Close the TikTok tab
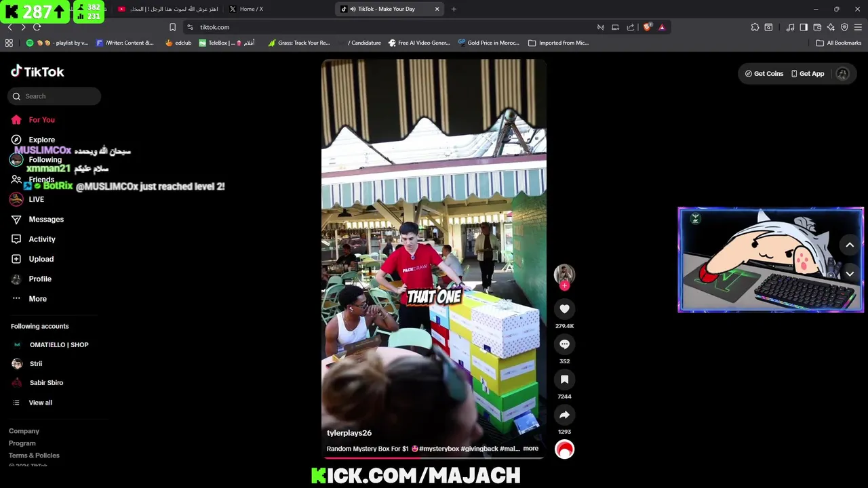Screen dimensions: 868x488 click(437, 9)
